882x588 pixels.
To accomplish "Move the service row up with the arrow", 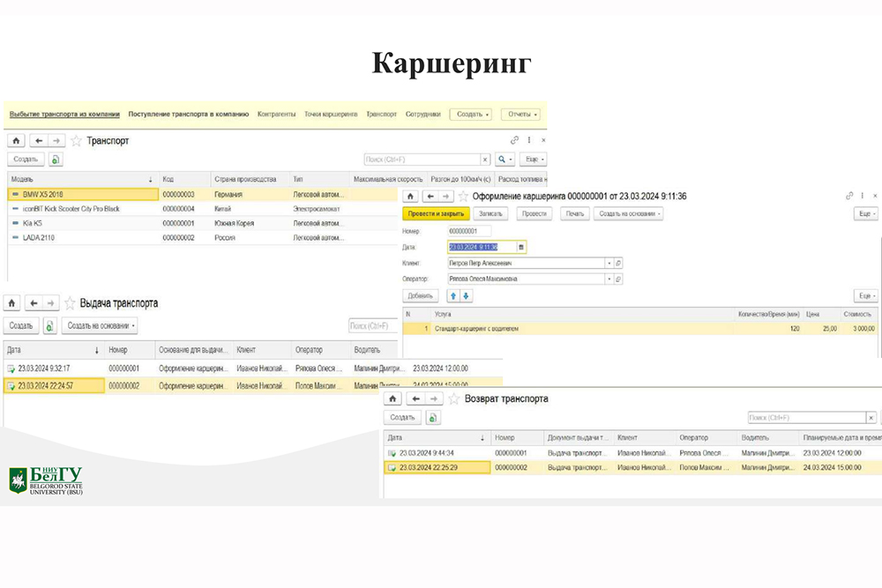I will click(455, 296).
